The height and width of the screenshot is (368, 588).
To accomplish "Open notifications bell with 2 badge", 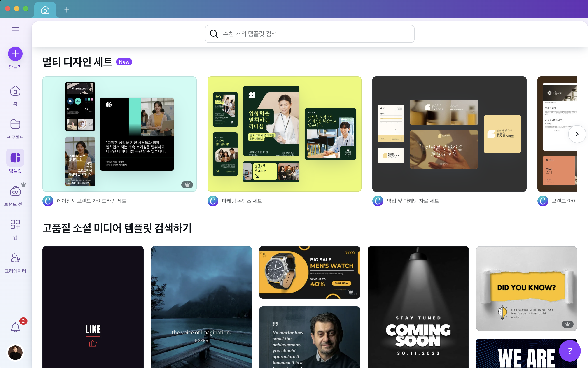I will point(15,327).
